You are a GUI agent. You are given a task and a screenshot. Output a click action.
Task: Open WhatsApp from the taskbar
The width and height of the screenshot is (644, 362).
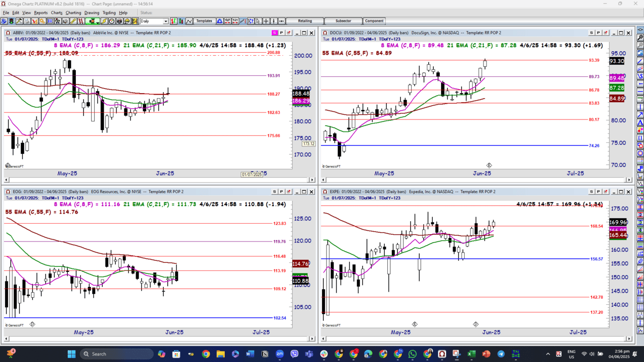point(412,354)
